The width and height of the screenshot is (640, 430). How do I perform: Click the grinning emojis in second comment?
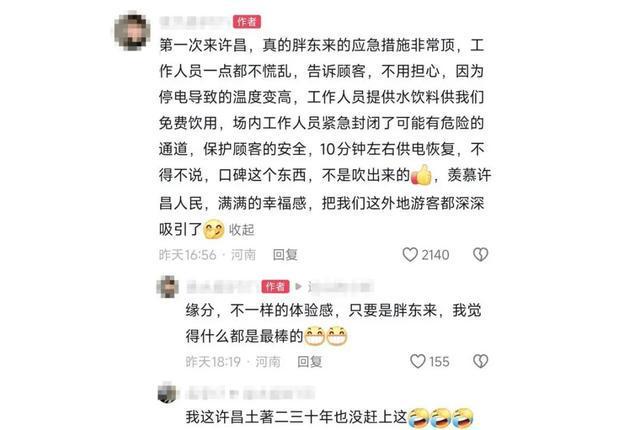326,336
